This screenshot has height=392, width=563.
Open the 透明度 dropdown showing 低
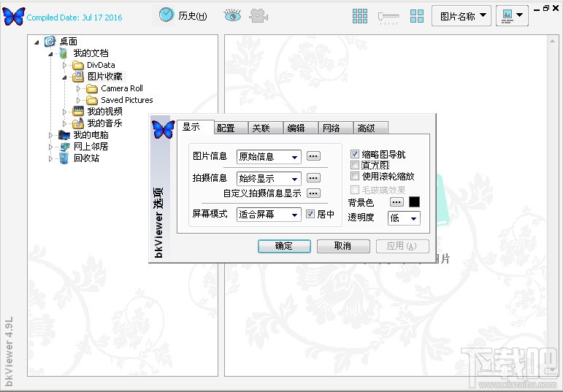pos(404,218)
